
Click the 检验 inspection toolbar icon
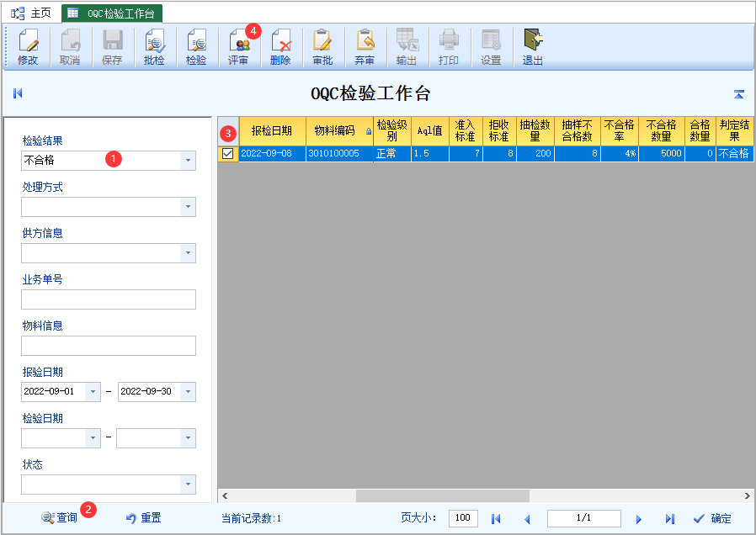tap(196, 47)
